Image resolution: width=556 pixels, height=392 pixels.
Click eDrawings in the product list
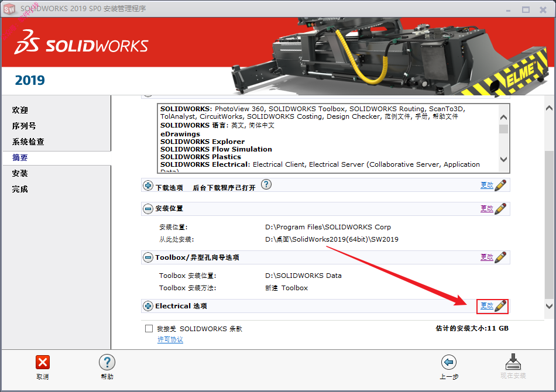(180, 134)
